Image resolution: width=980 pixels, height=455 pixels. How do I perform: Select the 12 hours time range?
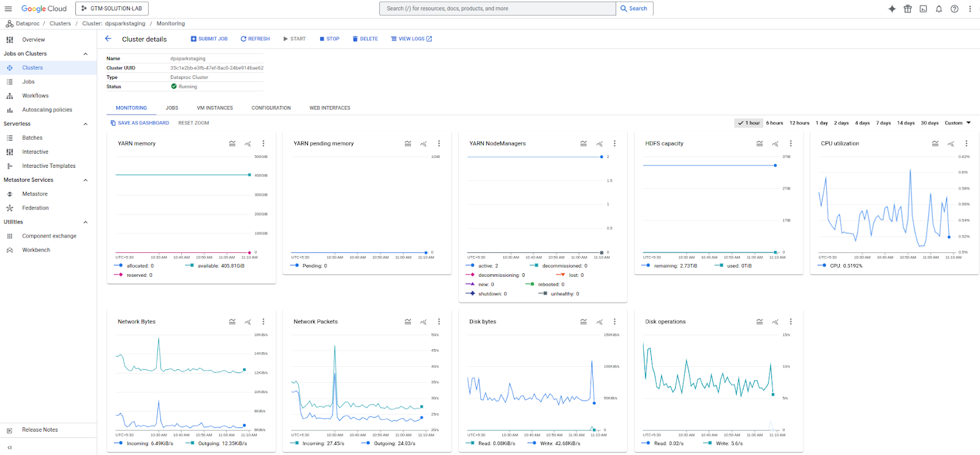799,123
